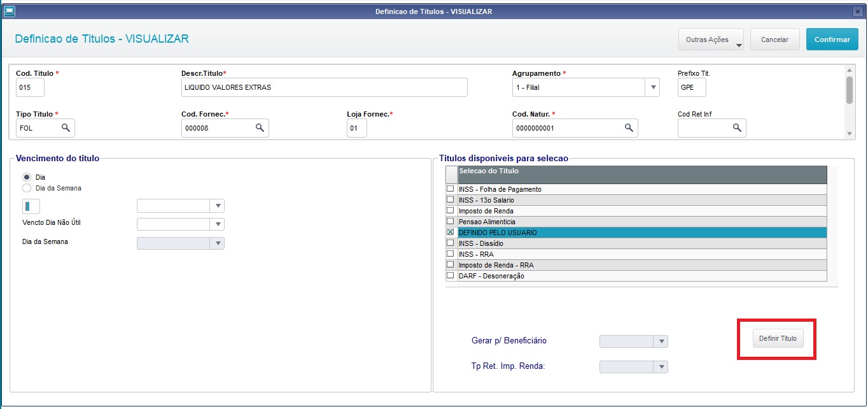The image size is (868, 409).
Task: Click the Confirmar button
Action: pyautogui.click(x=832, y=39)
